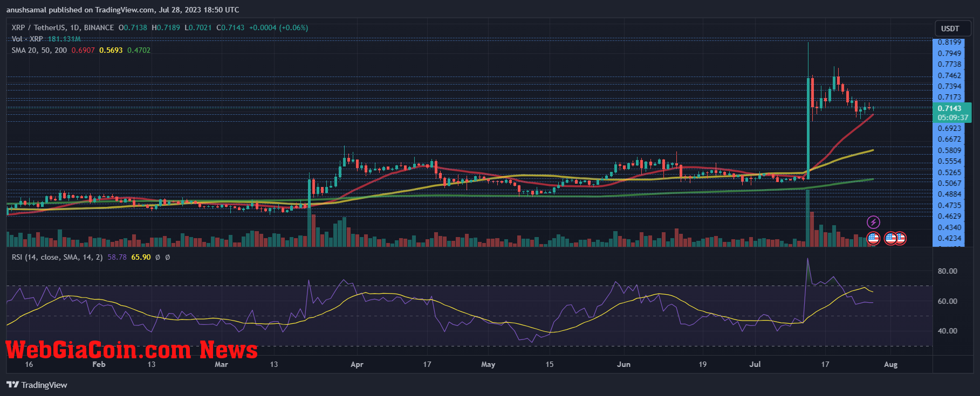Click the front-most of the overlapping US flag icons
This screenshot has width=980, height=396.
pos(890,238)
